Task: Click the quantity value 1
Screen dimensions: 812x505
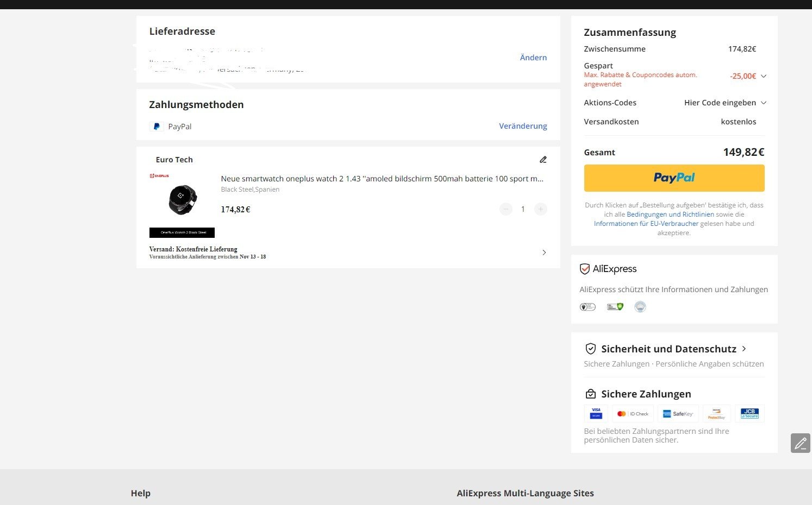Action: (523, 209)
